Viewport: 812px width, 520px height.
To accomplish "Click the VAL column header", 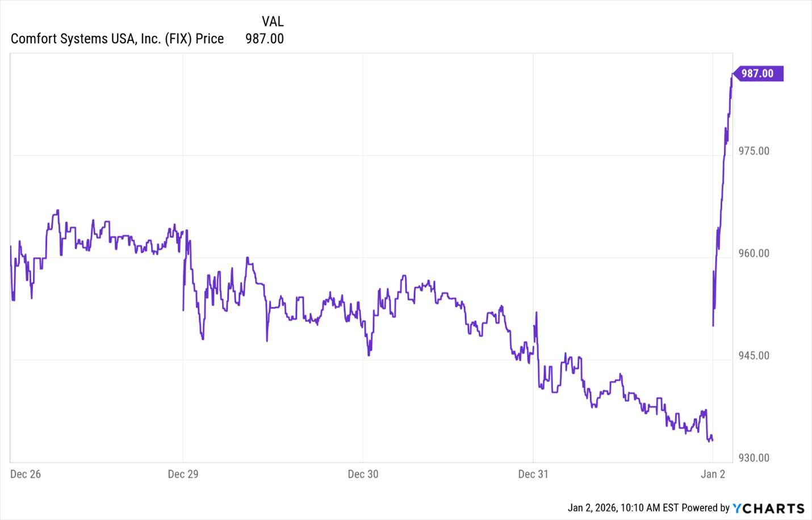I will tap(273, 22).
